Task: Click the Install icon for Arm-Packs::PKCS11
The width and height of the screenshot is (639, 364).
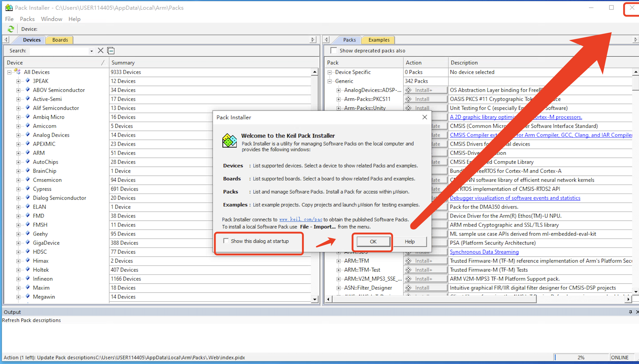Action: pos(409,99)
